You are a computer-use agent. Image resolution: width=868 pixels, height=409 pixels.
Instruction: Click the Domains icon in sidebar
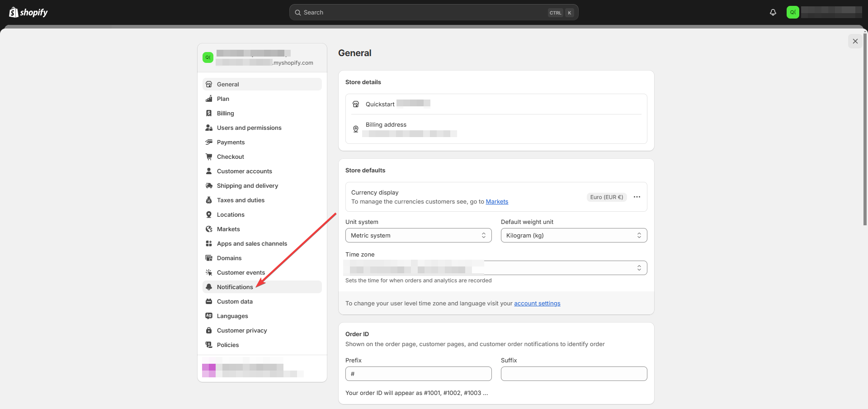[209, 258]
